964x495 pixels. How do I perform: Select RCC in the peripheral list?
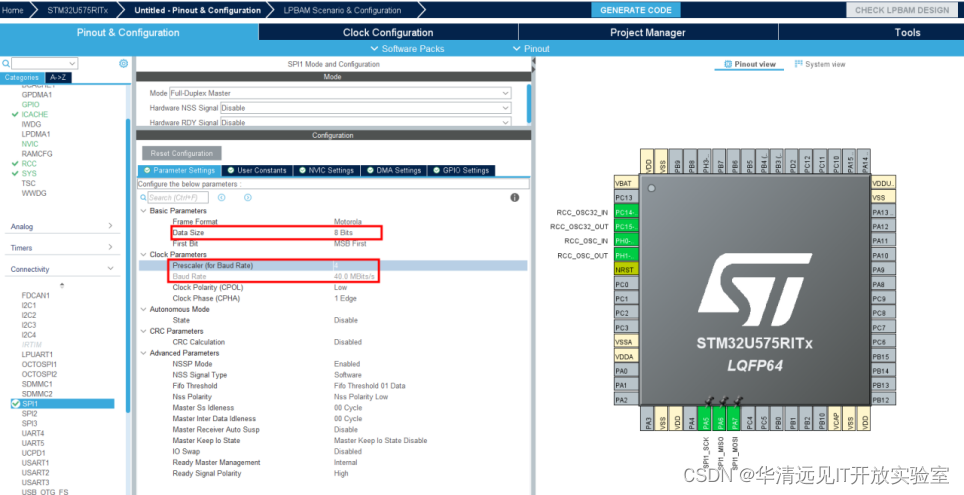pyautogui.click(x=29, y=164)
